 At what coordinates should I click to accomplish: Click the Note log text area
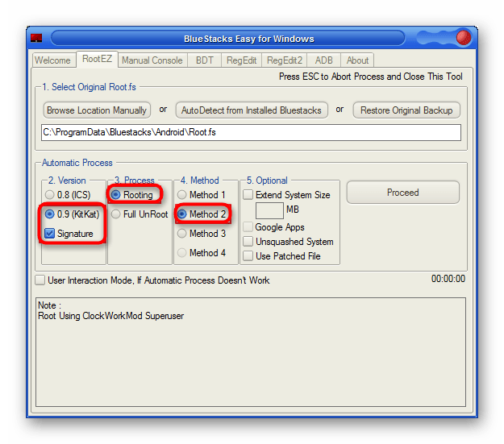(251, 352)
